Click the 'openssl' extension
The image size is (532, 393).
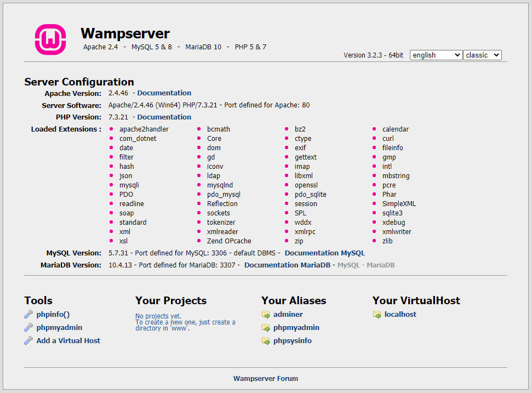[306, 185]
